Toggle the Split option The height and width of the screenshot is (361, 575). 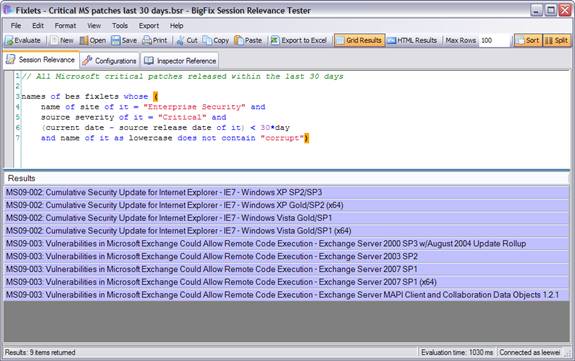click(x=557, y=40)
